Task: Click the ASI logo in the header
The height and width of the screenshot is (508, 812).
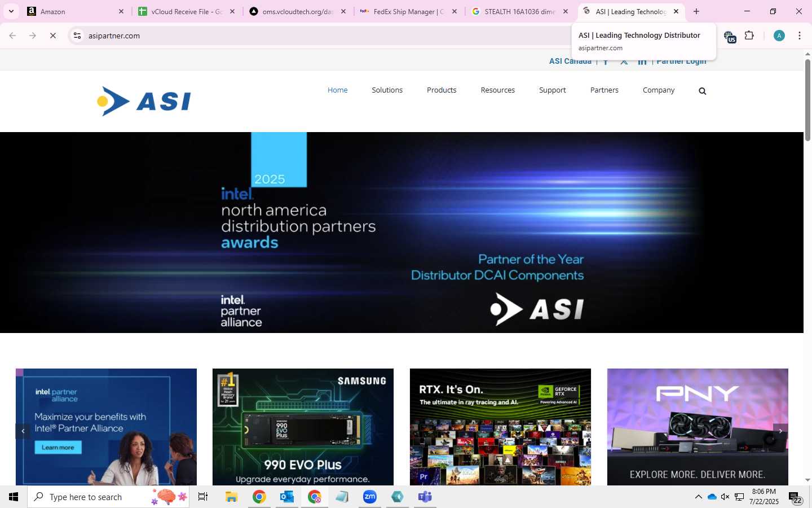Action: point(144,101)
